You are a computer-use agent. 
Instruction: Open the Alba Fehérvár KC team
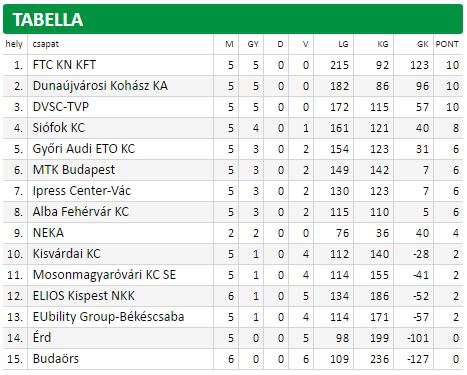click(81, 212)
